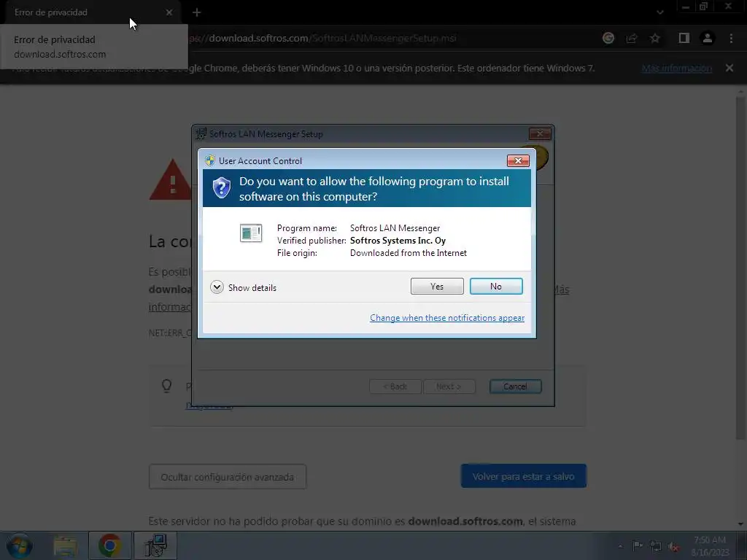Image resolution: width=747 pixels, height=560 pixels.
Task: Click Softros Systems Inc. Oy publisher text
Action: [398, 241]
